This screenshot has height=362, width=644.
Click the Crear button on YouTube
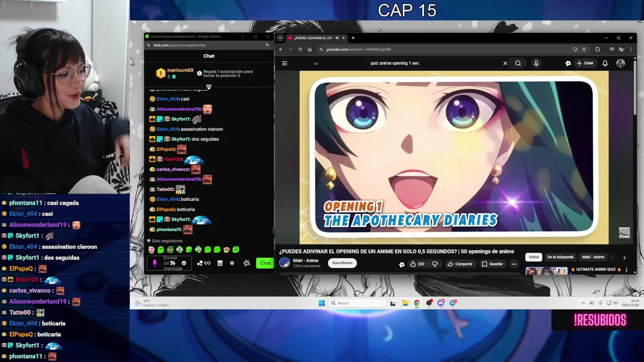point(585,63)
